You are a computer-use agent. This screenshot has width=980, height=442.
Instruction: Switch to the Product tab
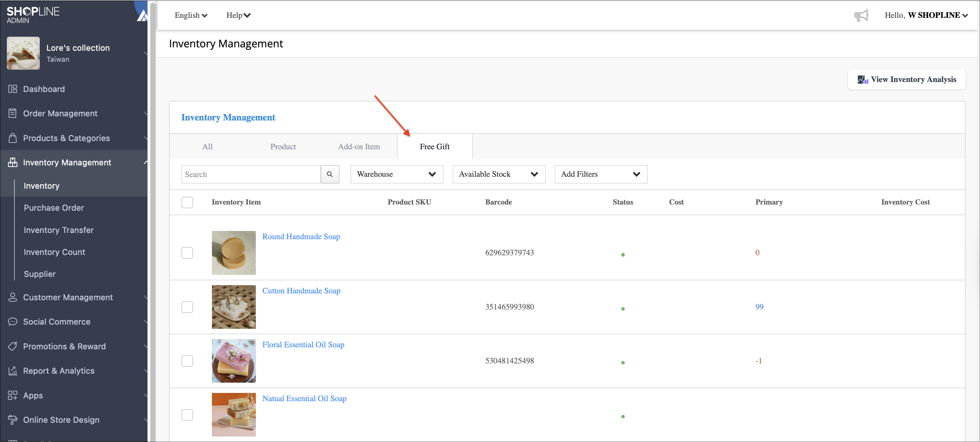click(283, 147)
